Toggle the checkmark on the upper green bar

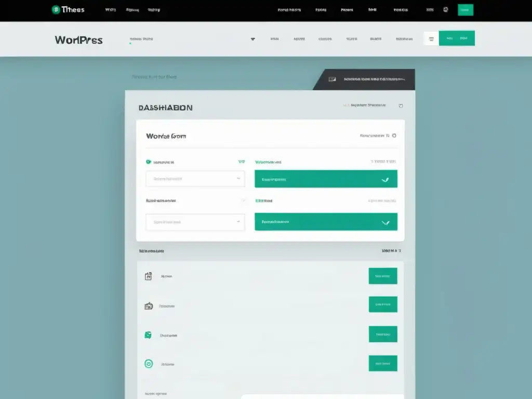(x=385, y=180)
